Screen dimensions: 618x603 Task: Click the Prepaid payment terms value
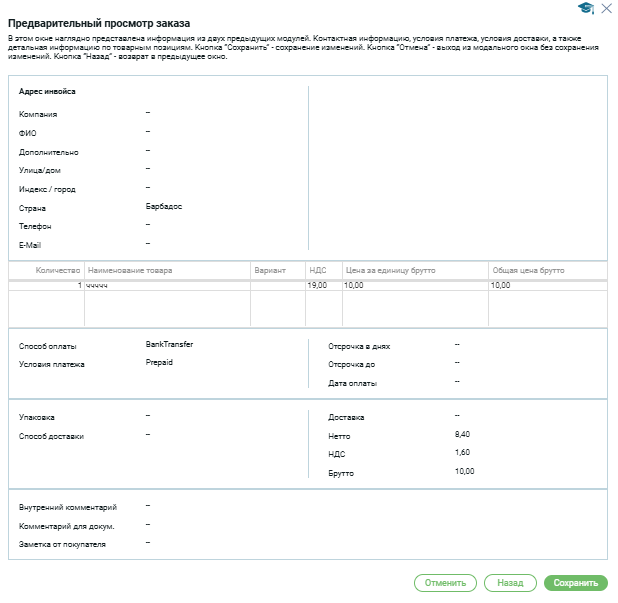[159, 362]
